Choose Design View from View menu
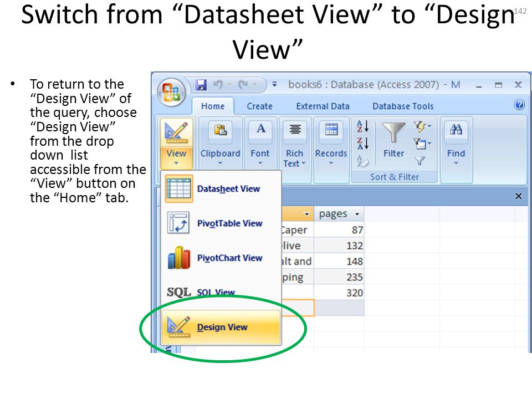Viewport: 532px width, 399px height. coord(221,327)
